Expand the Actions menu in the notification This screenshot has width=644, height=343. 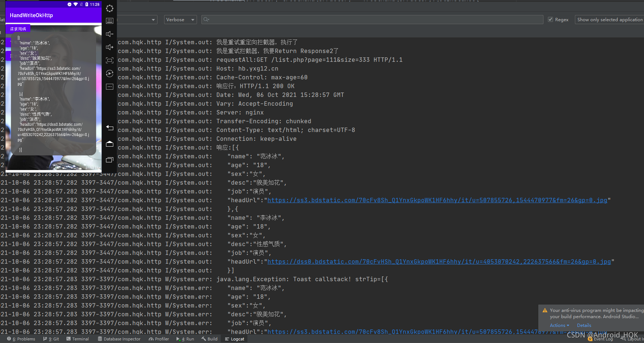(x=559, y=325)
